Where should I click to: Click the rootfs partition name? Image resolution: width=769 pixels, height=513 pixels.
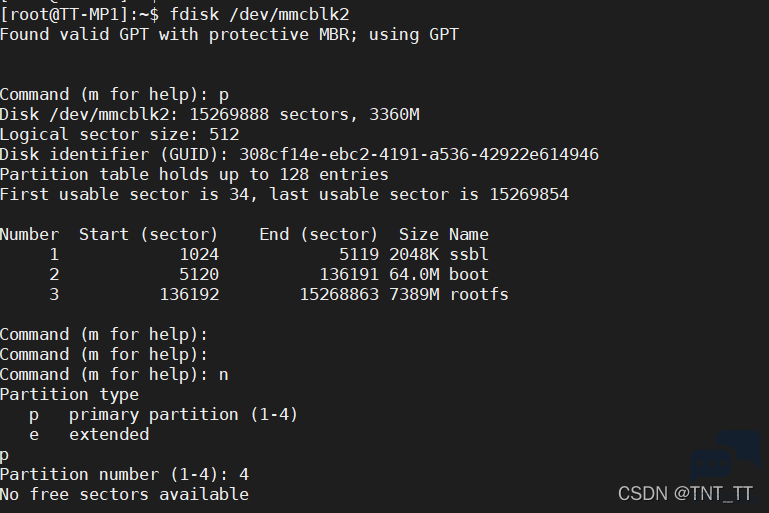tap(479, 294)
